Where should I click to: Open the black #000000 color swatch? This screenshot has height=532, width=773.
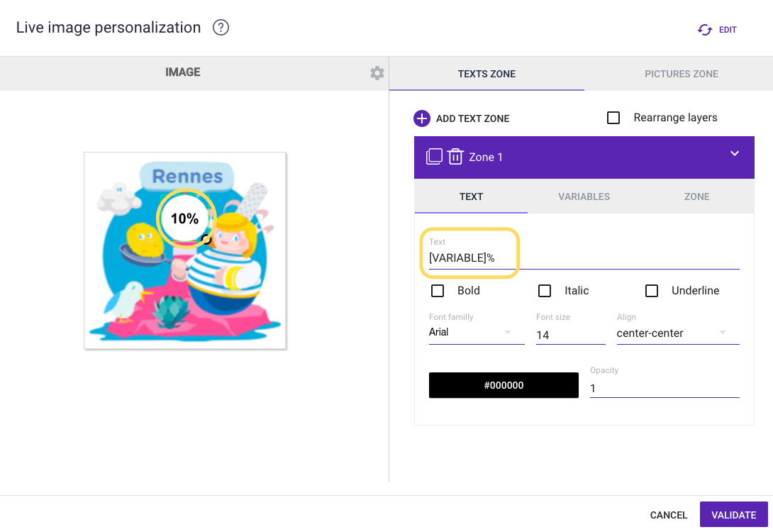coord(504,385)
